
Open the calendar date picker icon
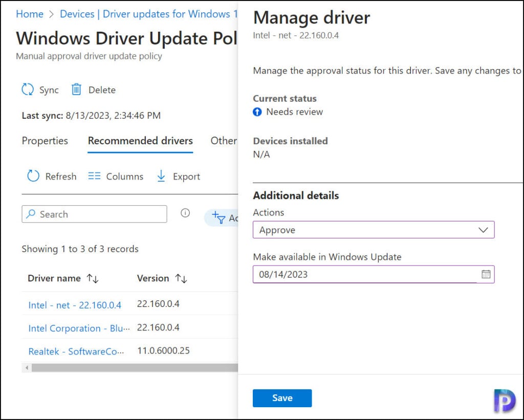[x=486, y=274]
